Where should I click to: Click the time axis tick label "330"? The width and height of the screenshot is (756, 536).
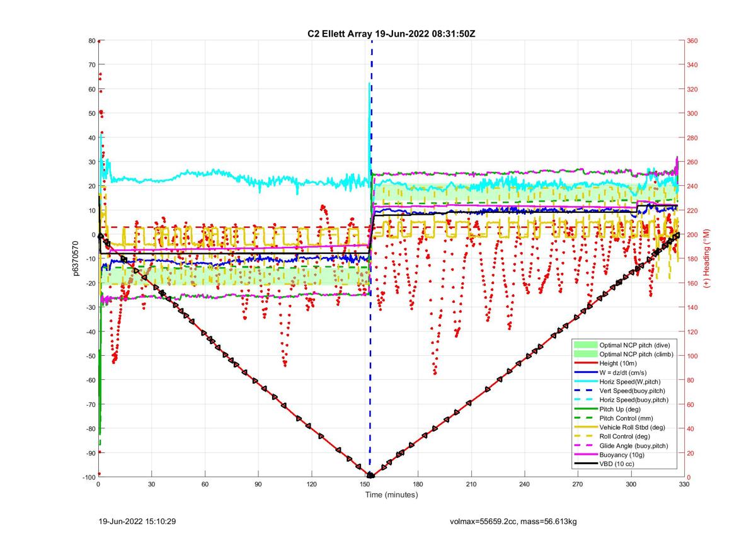[684, 485]
